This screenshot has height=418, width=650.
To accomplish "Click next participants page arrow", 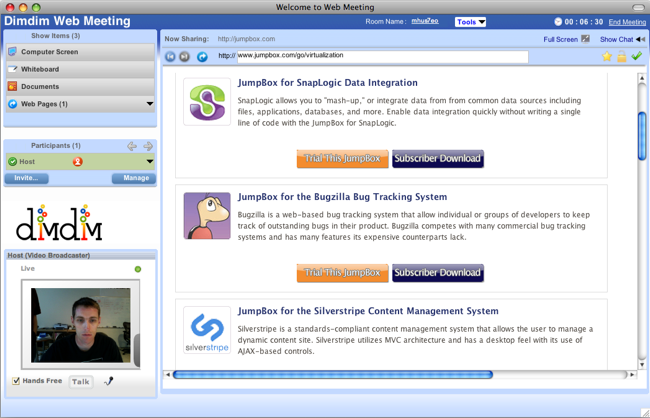I will (x=148, y=146).
